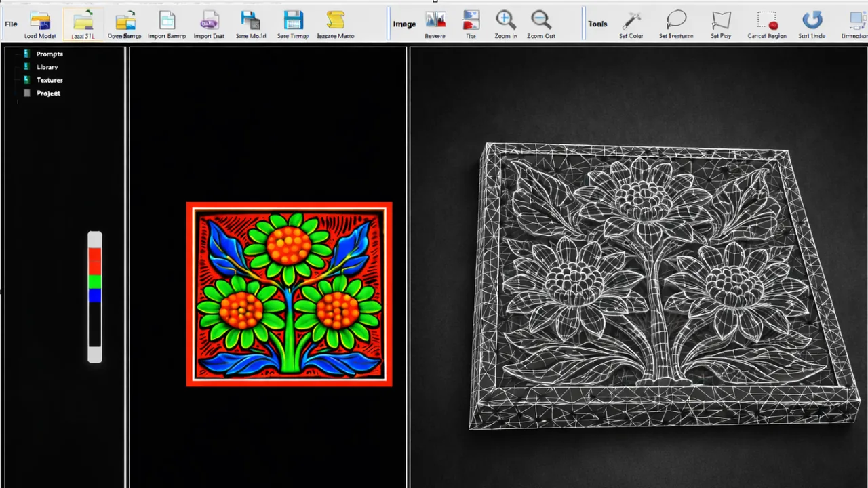This screenshot has height=488, width=868.
Task: Open the Textures tree item
Action: tap(50, 80)
